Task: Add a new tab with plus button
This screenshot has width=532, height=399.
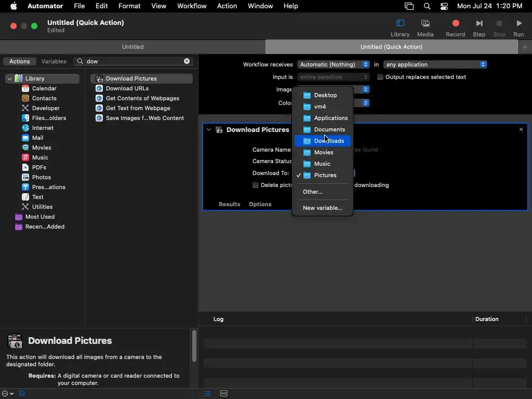Action: pyautogui.click(x=525, y=47)
